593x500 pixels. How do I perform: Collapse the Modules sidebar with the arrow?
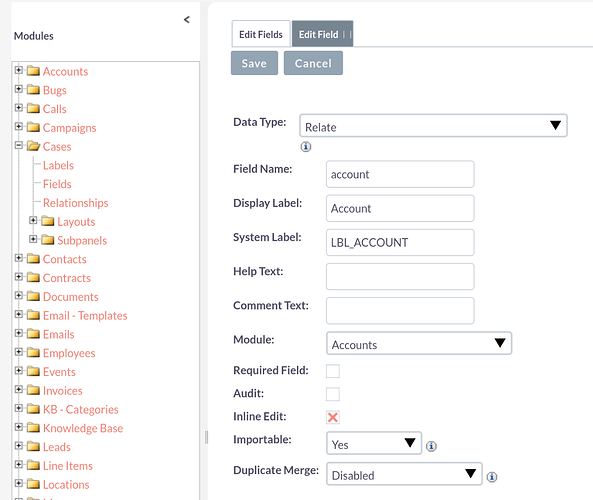pos(186,20)
